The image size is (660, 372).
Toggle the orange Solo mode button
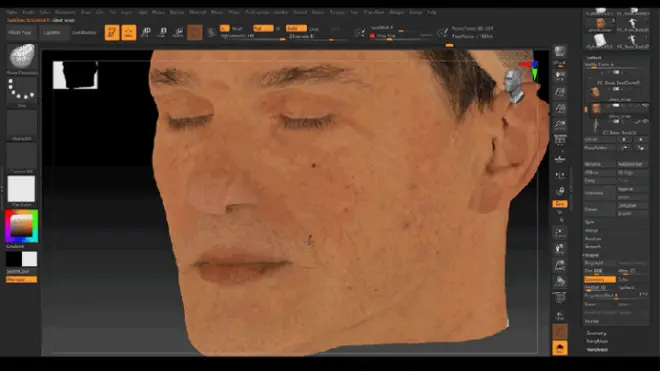click(x=560, y=348)
